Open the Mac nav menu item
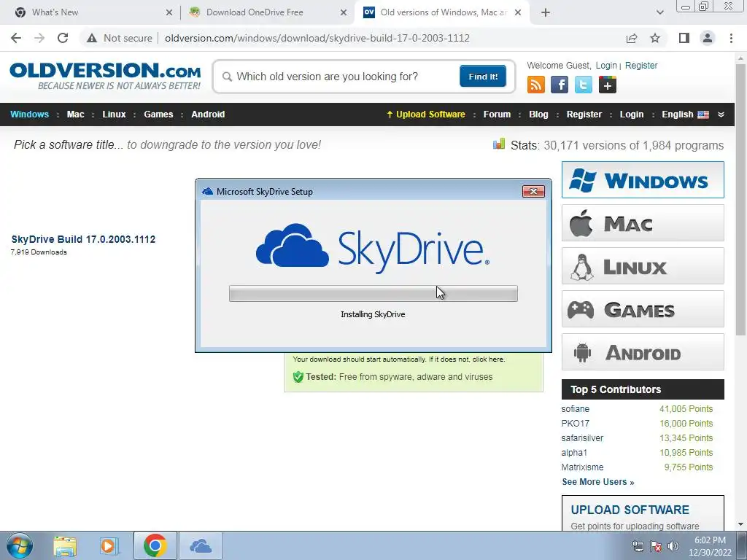This screenshot has width=747, height=560. tap(75, 114)
